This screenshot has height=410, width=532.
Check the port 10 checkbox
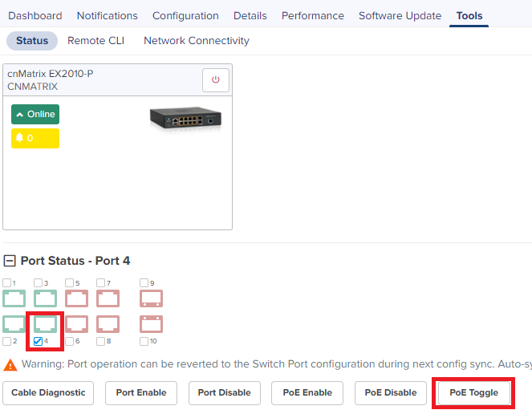click(144, 341)
